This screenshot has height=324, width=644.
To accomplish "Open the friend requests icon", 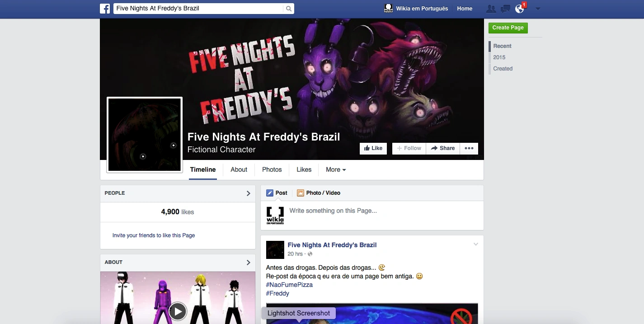I will (491, 9).
